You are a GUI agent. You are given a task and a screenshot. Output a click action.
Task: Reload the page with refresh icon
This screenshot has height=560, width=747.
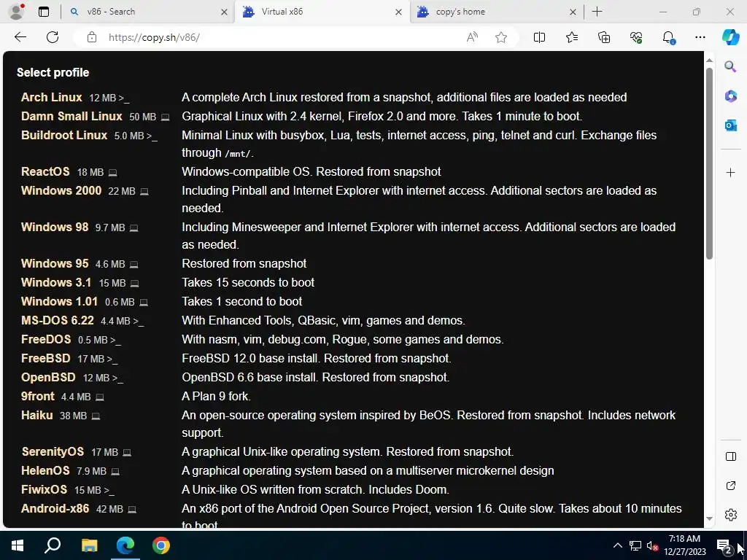pyautogui.click(x=53, y=37)
